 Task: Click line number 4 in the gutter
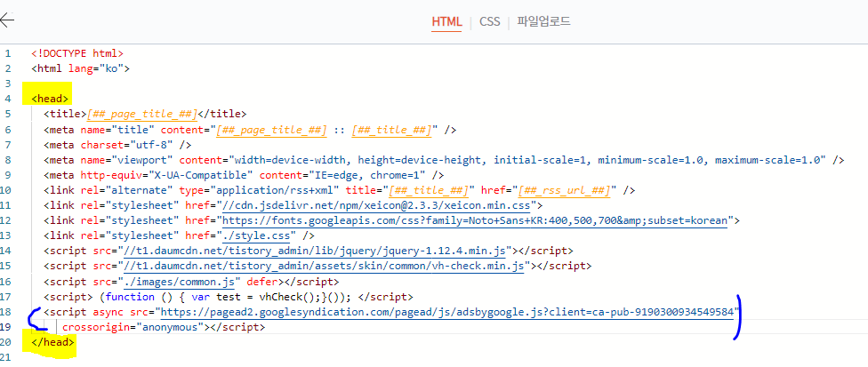8,99
